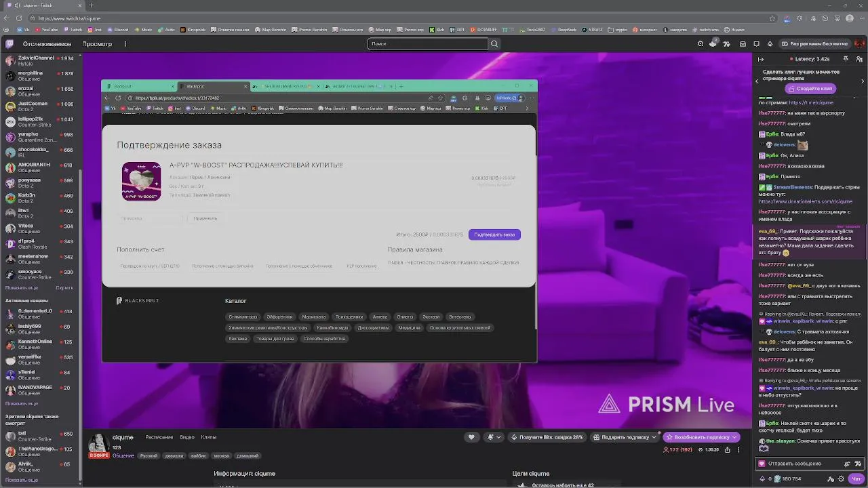Viewport: 868px width, 488px height.
Task: Switch to Расписание channel tab
Action: click(x=159, y=437)
